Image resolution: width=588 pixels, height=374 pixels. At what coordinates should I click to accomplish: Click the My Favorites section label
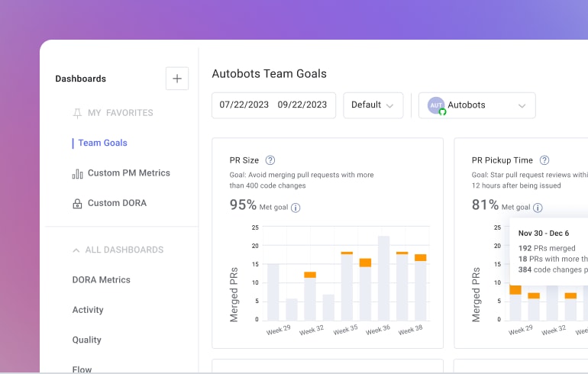coord(121,113)
